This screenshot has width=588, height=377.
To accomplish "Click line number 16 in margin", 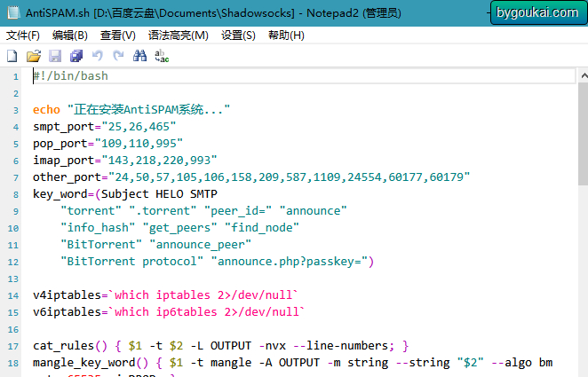I will [13, 330].
